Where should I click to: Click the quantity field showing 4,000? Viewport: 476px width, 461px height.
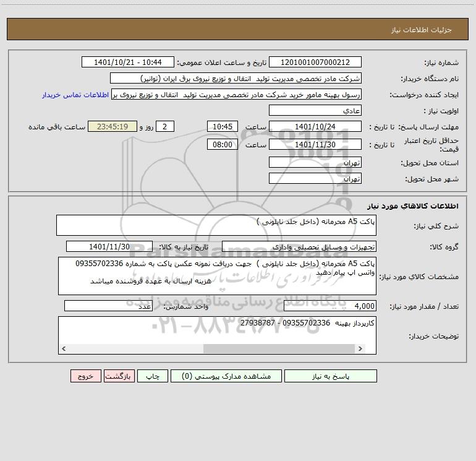pyautogui.click(x=330, y=306)
